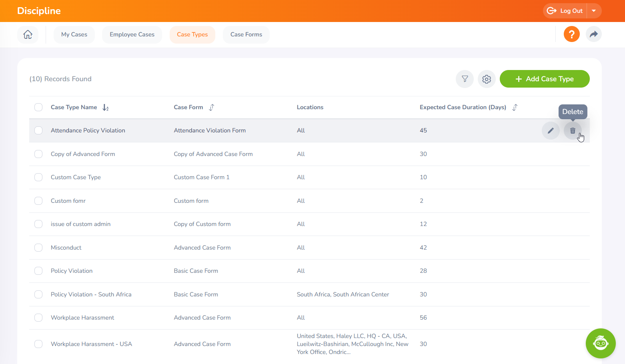Delete the Attendance Policy Violation case type
The height and width of the screenshot is (364, 625).
click(573, 130)
